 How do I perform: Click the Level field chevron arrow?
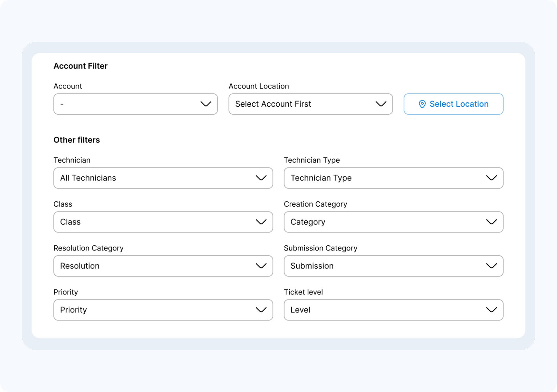coord(492,310)
